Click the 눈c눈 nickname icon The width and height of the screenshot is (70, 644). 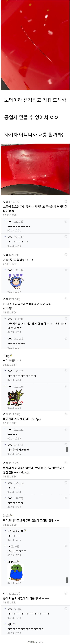point(11,515)
